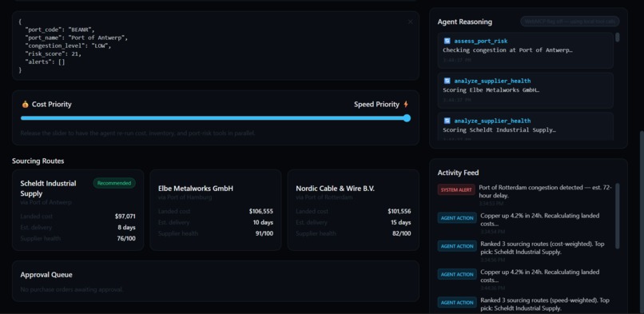Click the "congestion_level": "LOW" JSON line

(x=68, y=46)
